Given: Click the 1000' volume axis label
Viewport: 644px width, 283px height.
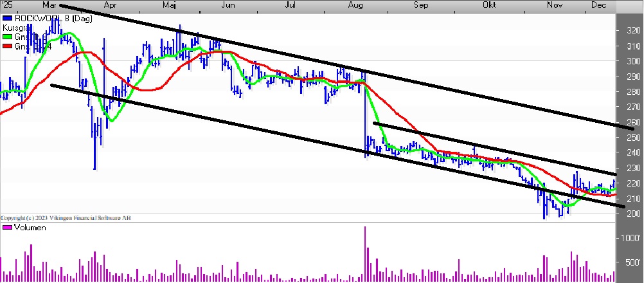Looking at the screenshot, I should coord(630,238).
